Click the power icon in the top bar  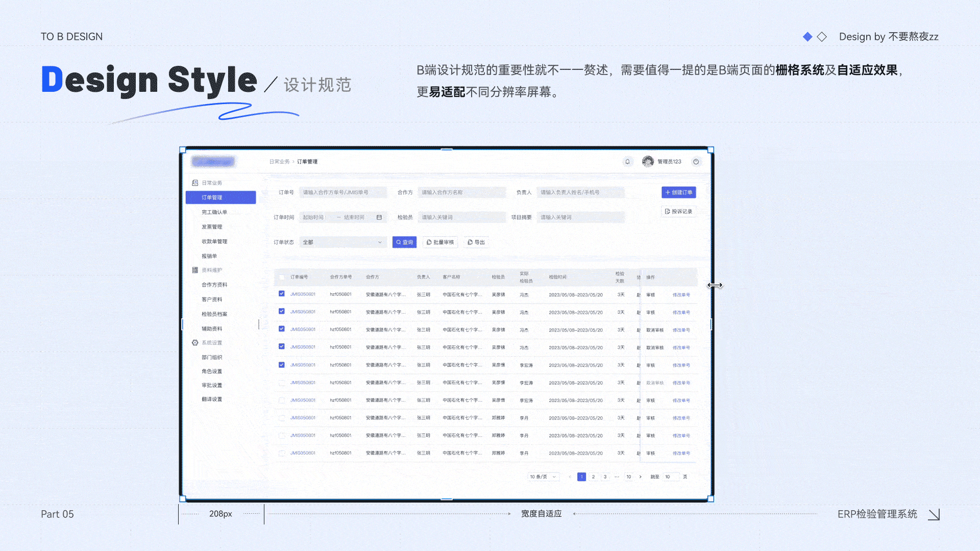point(697,161)
